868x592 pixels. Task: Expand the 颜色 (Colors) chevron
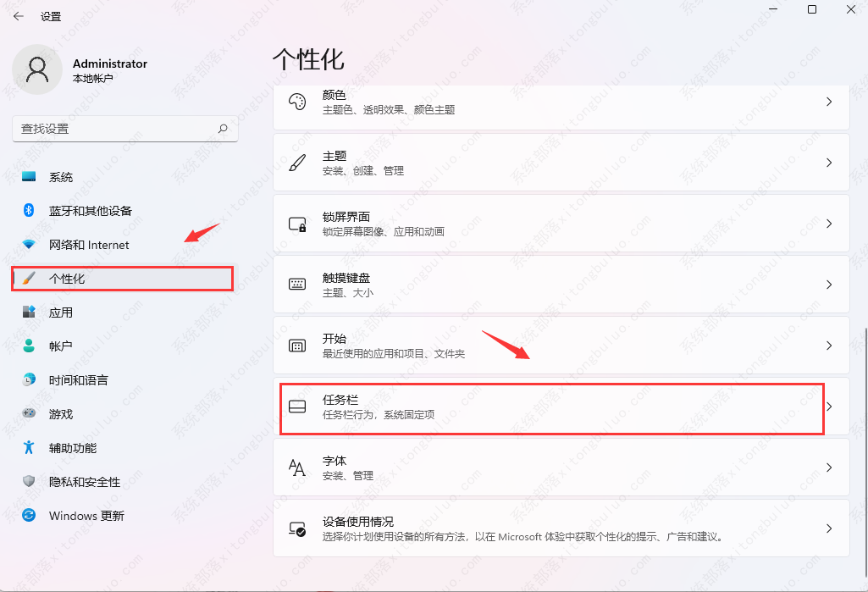[x=829, y=102]
